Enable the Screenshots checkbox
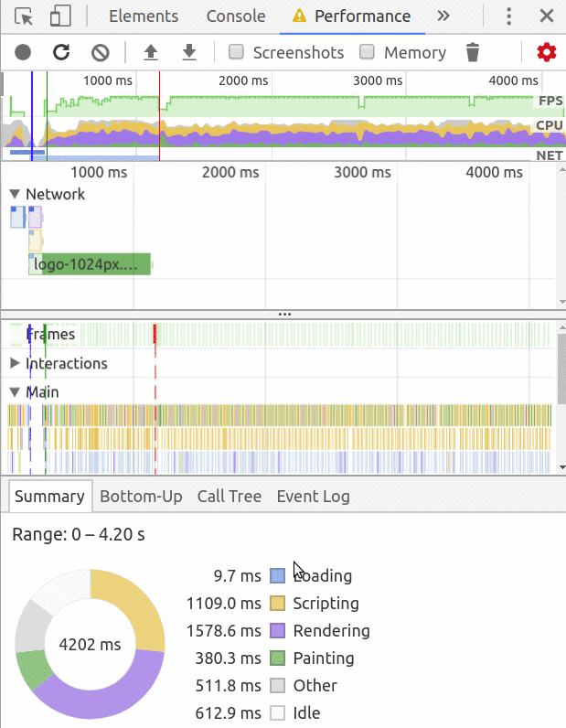The height and width of the screenshot is (728, 566). [236, 52]
